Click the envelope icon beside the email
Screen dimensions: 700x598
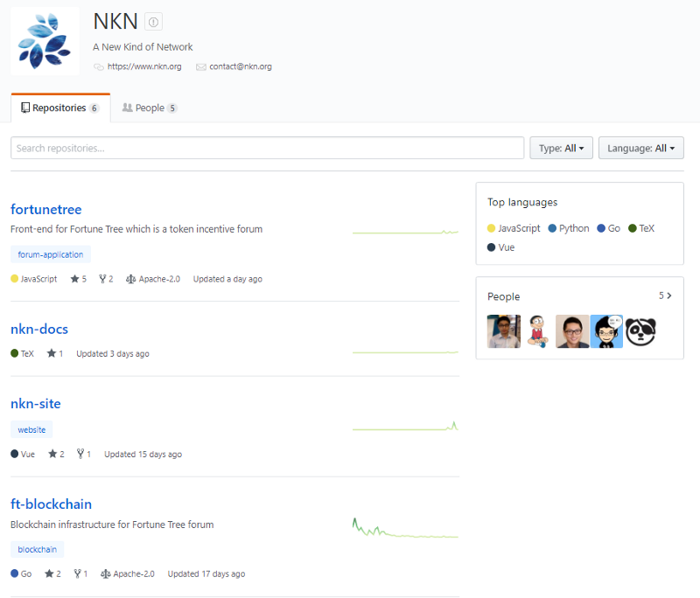[x=201, y=67]
